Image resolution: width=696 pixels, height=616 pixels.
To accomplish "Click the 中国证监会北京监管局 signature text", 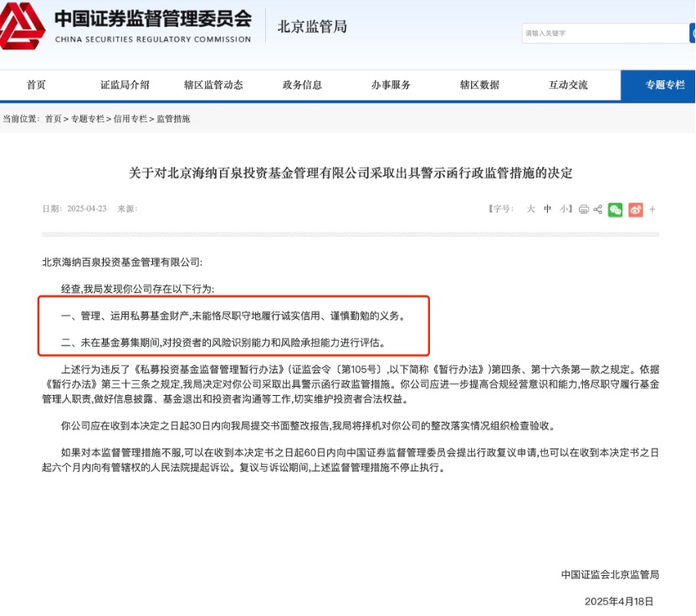I will click(x=610, y=574).
